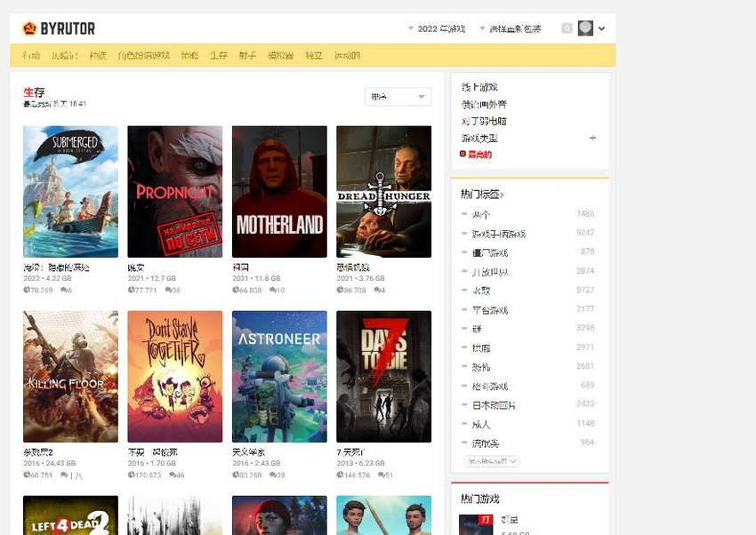Click the 热门游戏 sidebar heading
This screenshot has height=535, width=756.
coord(479,499)
